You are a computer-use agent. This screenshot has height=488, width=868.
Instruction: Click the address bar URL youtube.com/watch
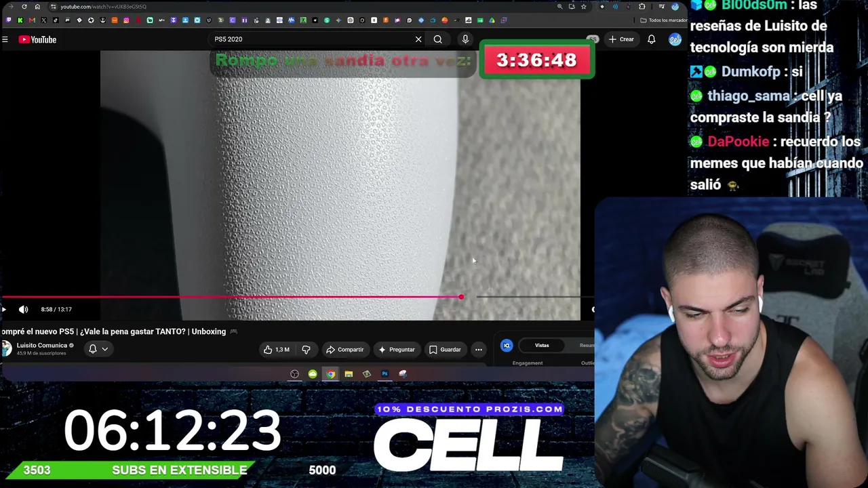click(x=103, y=7)
